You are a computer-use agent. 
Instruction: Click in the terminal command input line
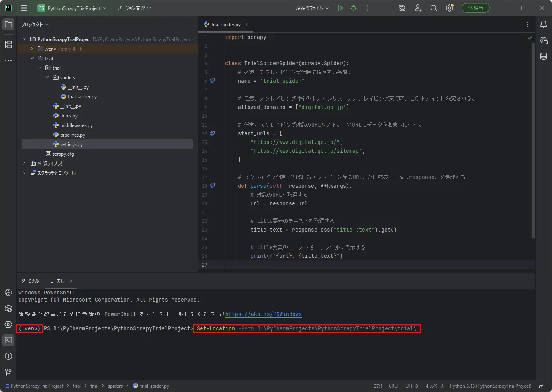coord(307,328)
